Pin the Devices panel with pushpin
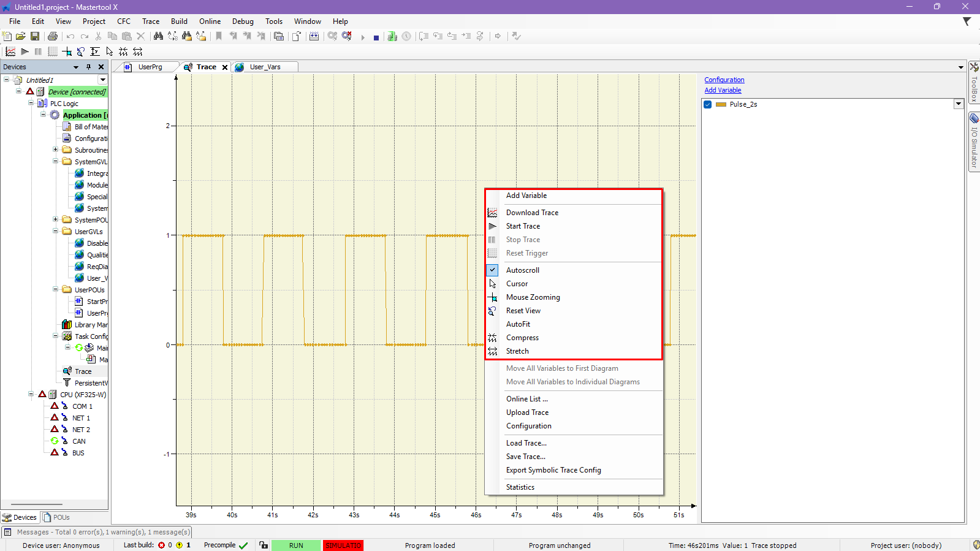980x551 pixels. pos(88,67)
